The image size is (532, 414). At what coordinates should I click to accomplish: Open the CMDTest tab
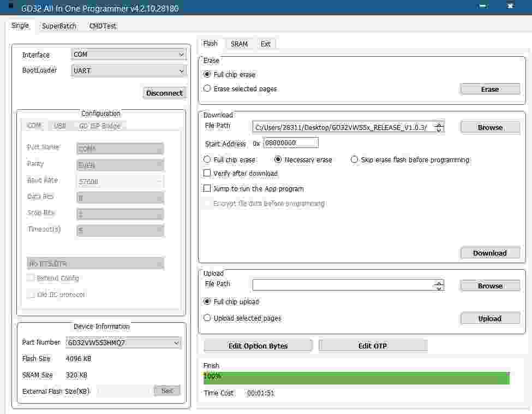103,26
